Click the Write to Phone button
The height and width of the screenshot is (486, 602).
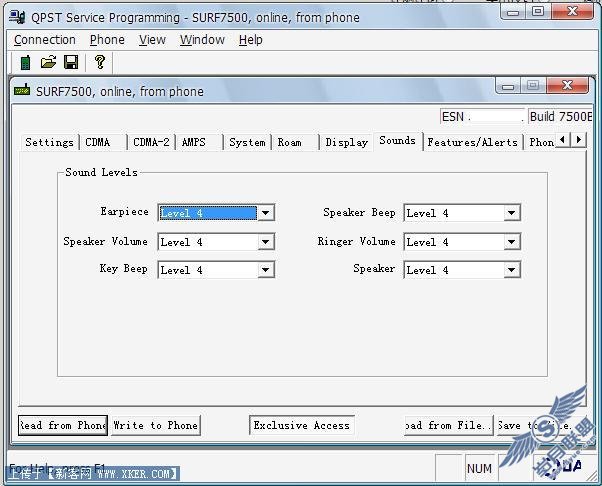[x=155, y=425]
